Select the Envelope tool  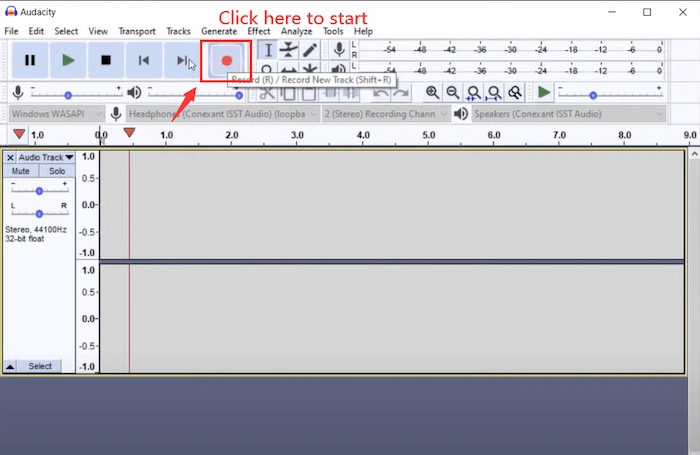click(289, 50)
